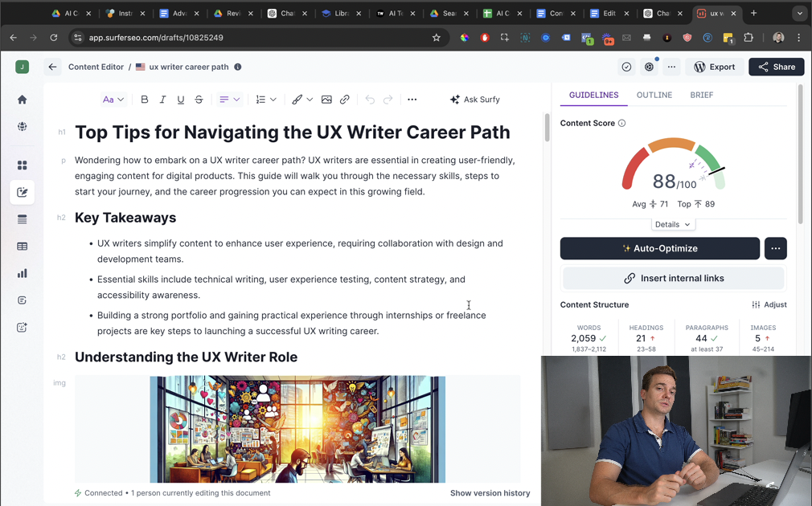Click Insert internal links button

pos(673,278)
